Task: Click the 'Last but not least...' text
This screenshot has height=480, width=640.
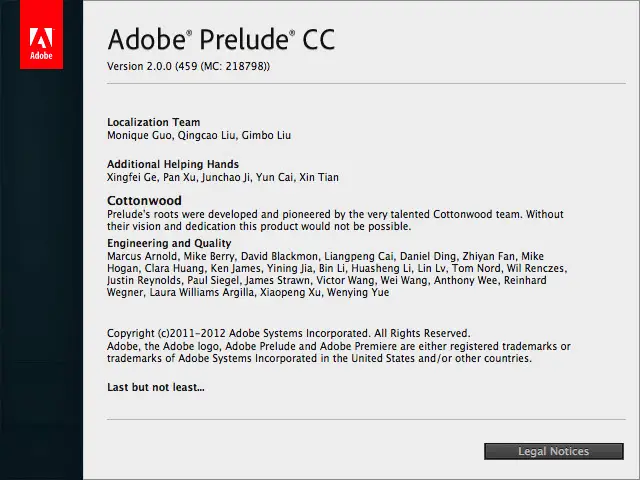Action: click(156, 387)
